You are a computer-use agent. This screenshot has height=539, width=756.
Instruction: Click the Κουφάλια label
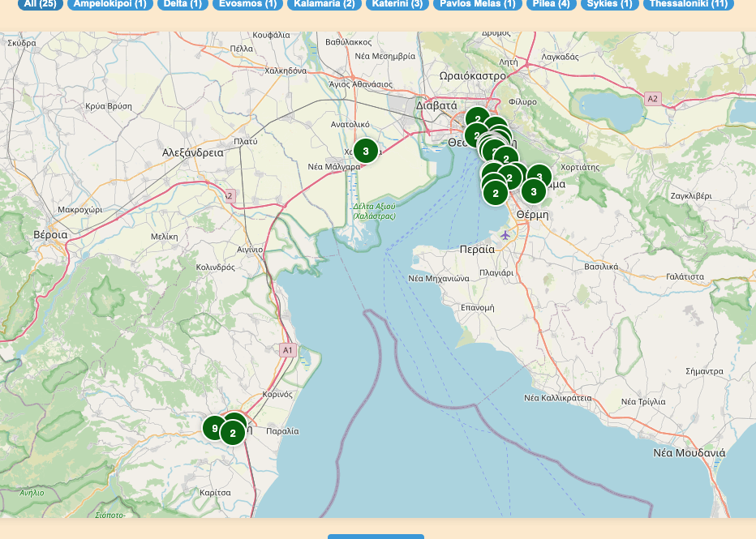coord(272,35)
